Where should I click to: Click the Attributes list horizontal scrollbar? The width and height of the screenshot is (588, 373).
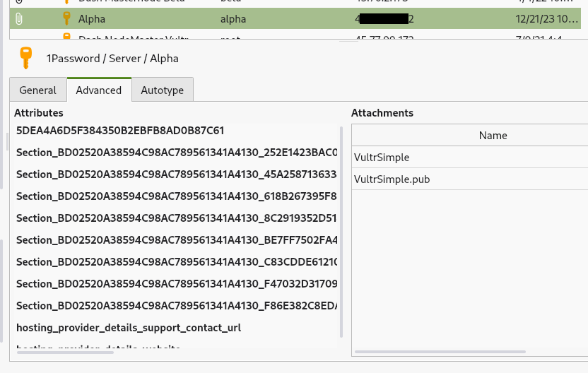pyautogui.click(x=65, y=352)
